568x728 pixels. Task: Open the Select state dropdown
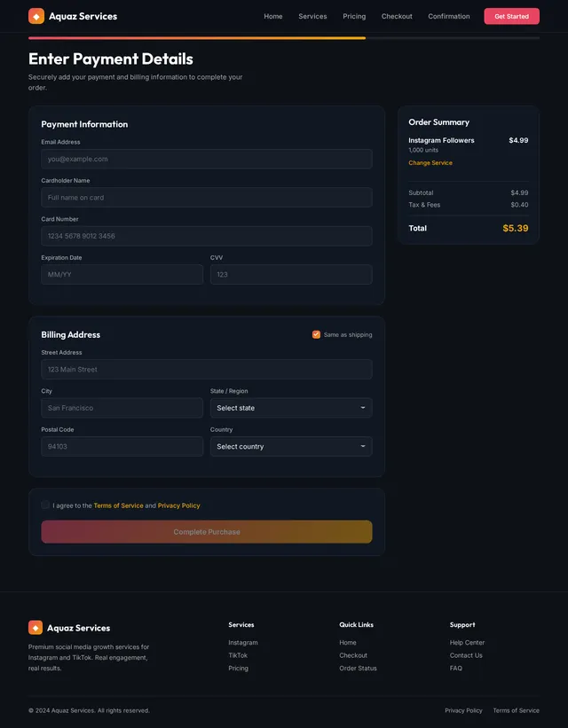[x=291, y=408]
